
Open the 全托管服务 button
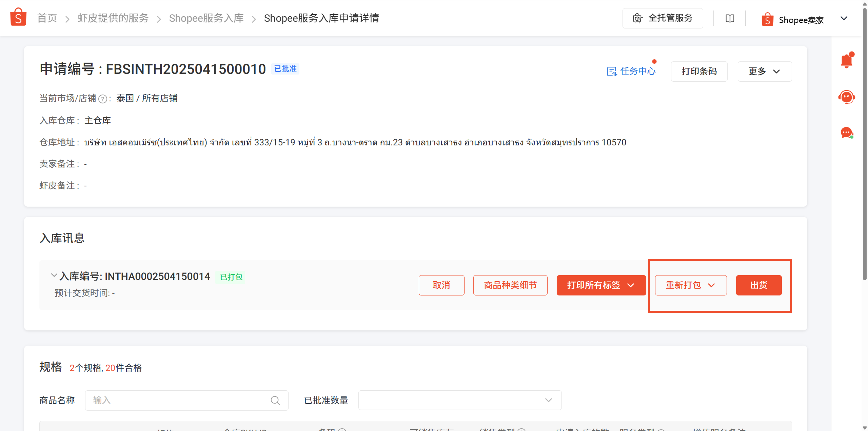(662, 18)
